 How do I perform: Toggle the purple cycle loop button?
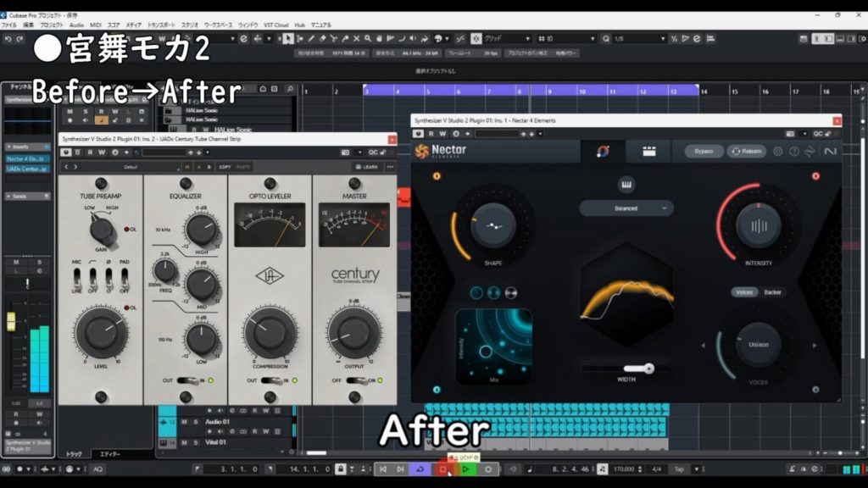(x=420, y=469)
